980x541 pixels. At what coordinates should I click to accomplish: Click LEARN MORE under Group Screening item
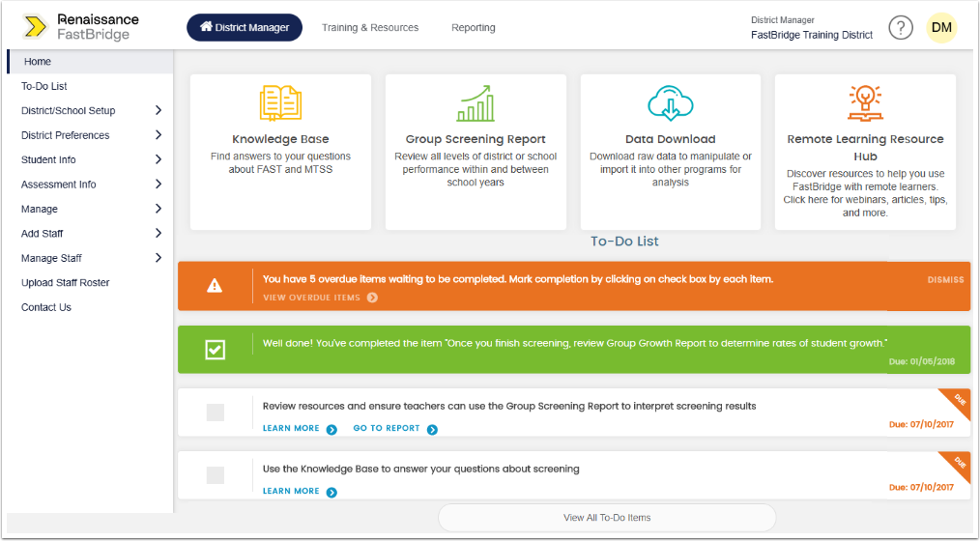291,429
